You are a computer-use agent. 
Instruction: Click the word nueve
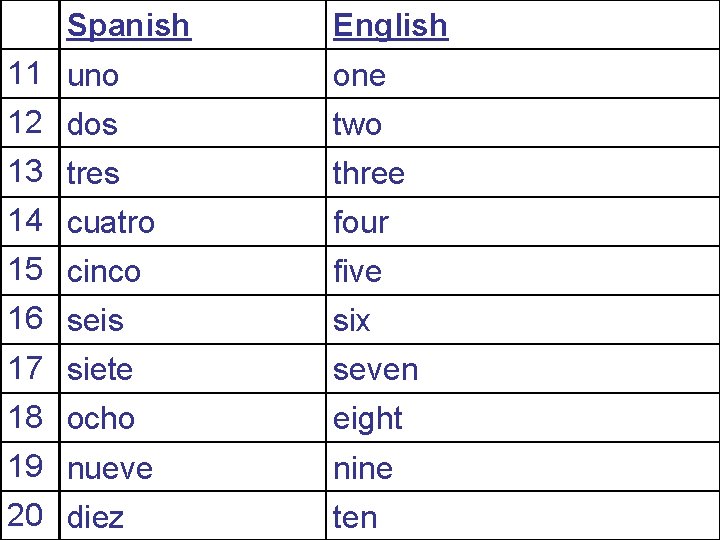(x=110, y=467)
